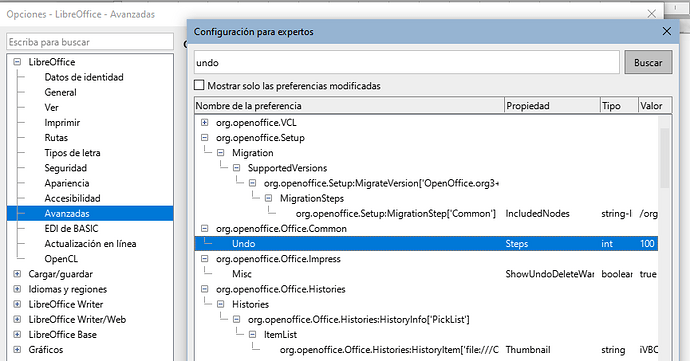Expand the Gráficos node
This screenshot has width=690, height=361.
click(x=17, y=350)
